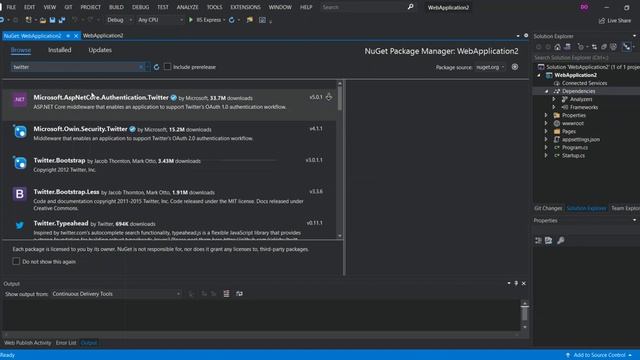Click the Save All toolbar icon
The width and height of the screenshot is (640, 360).
click(62, 20)
